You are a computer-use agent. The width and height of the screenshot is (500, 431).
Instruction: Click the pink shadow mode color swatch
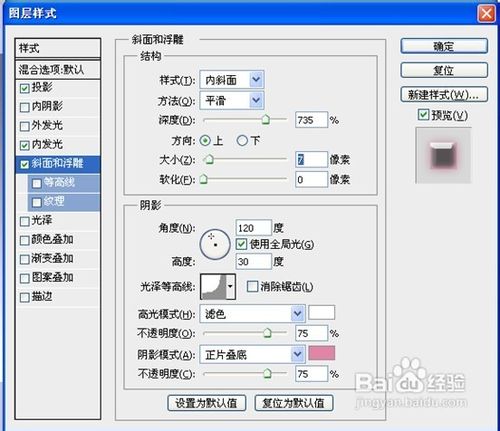pos(322,353)
